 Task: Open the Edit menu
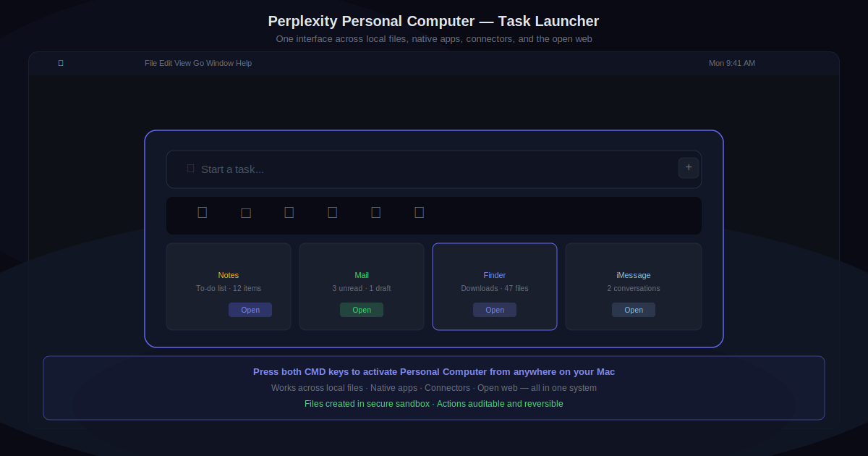tap(166, 64)
